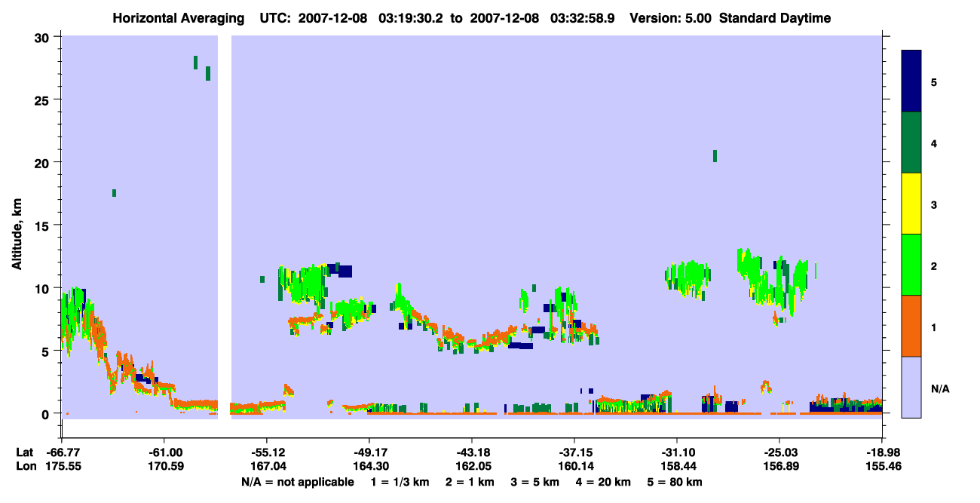Click the y-axis tick label 15
The height and width of the screenshot is (503, 980).
click(44, 225)
